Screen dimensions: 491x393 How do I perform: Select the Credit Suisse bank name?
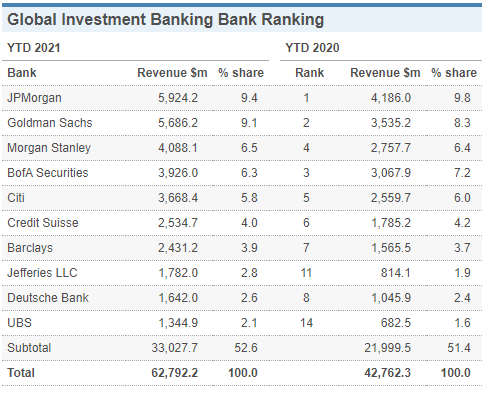pos(43,223)
